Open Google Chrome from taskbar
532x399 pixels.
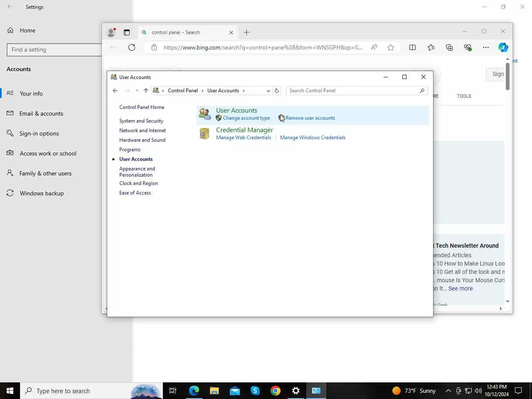pos(276,391)
